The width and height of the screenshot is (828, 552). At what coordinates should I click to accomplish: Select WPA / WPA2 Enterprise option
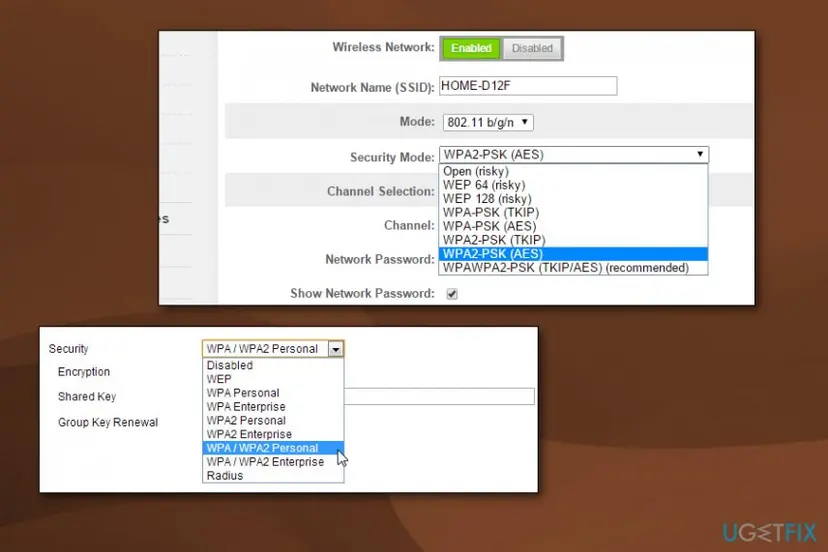click(273, 462)
